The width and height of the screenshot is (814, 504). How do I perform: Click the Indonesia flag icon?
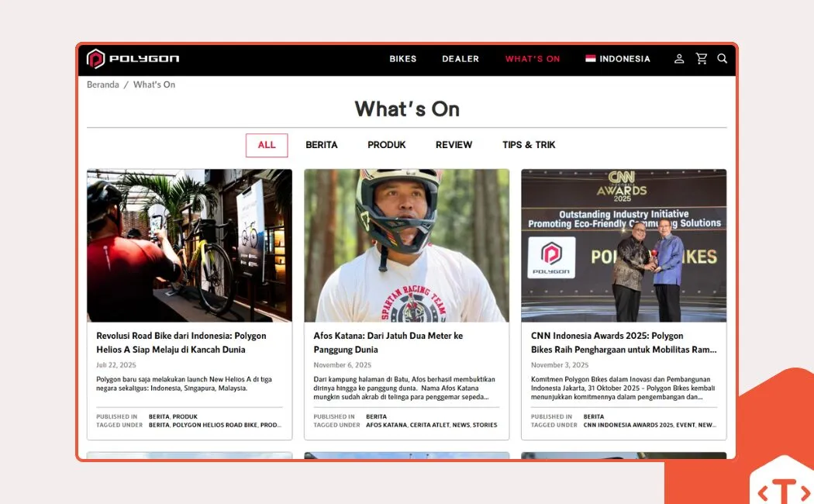pos(592,58)
